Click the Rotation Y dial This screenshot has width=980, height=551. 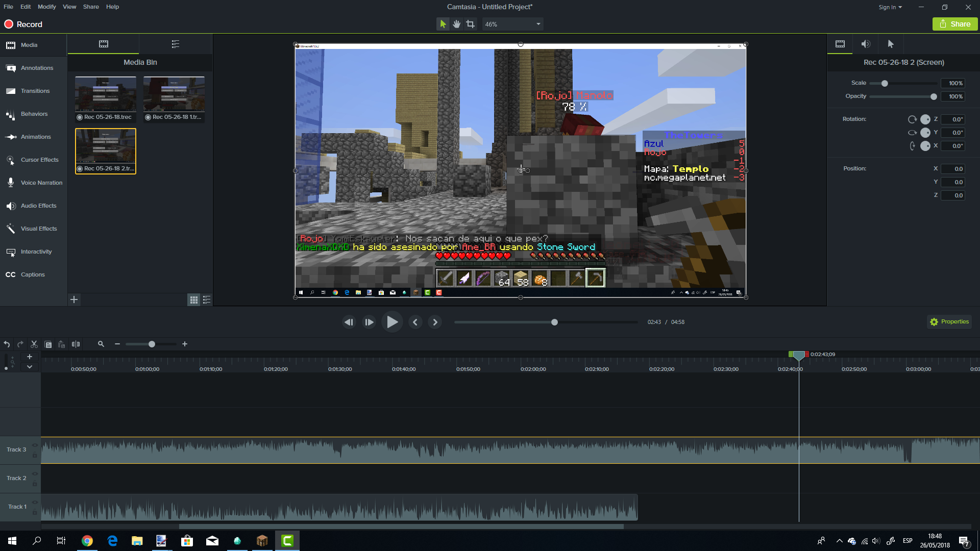(x=925, y=133)
